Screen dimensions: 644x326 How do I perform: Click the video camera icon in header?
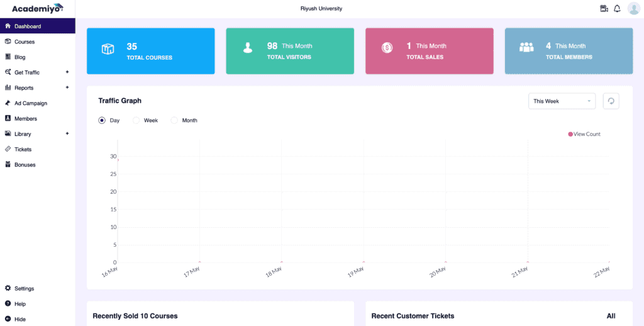pyautogui.click(x=604, y=9)
